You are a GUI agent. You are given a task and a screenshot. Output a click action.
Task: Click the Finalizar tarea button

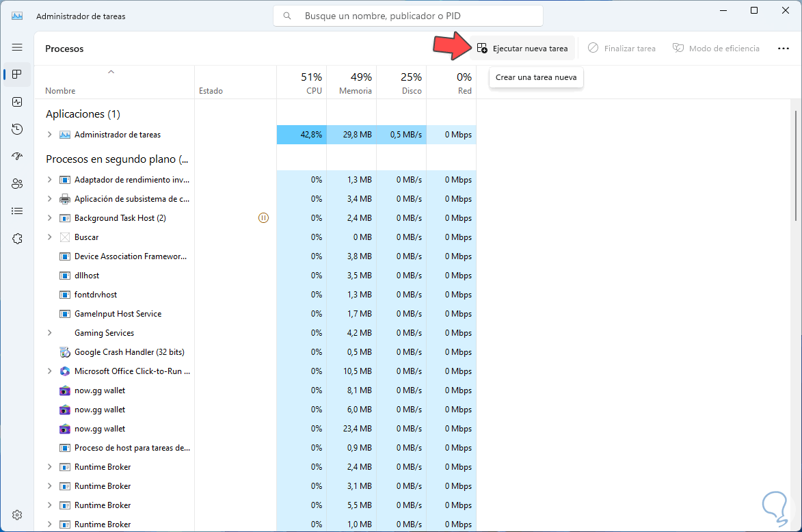point(622,49)
